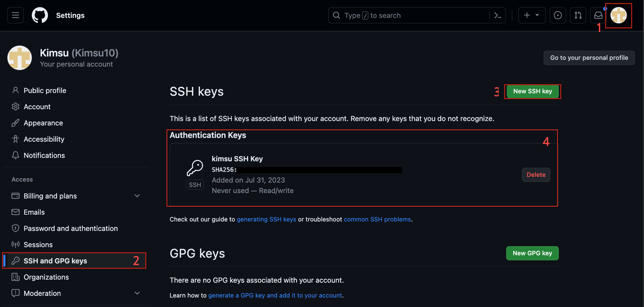Click the large Kimsu profile avatar
The height and width of the screenshot is (307, 644).
pyautogui.click(x=20, y=58)
